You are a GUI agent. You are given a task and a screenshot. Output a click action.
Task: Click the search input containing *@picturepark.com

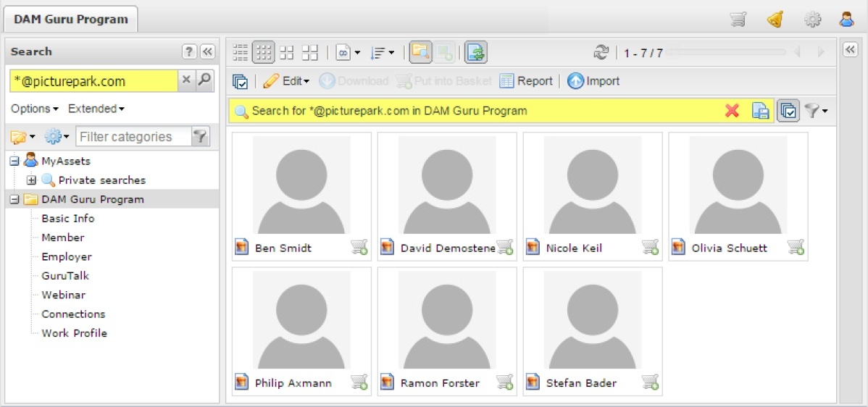pyautogui.click(x=93, y=80)
